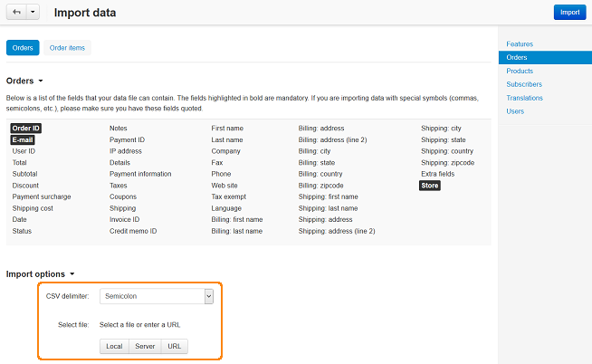Click the mandatory Order ID field tag

pyautogui.click(x=25, y=129)
